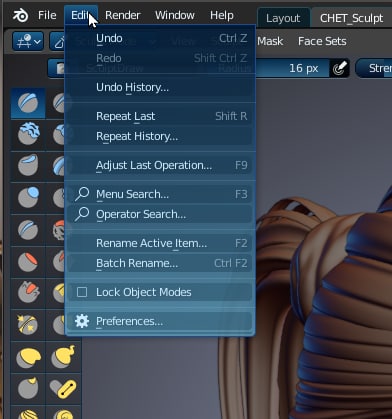Select the Inflate sculpt brush
The image size is (392, 419).
(x=28, y=197)
